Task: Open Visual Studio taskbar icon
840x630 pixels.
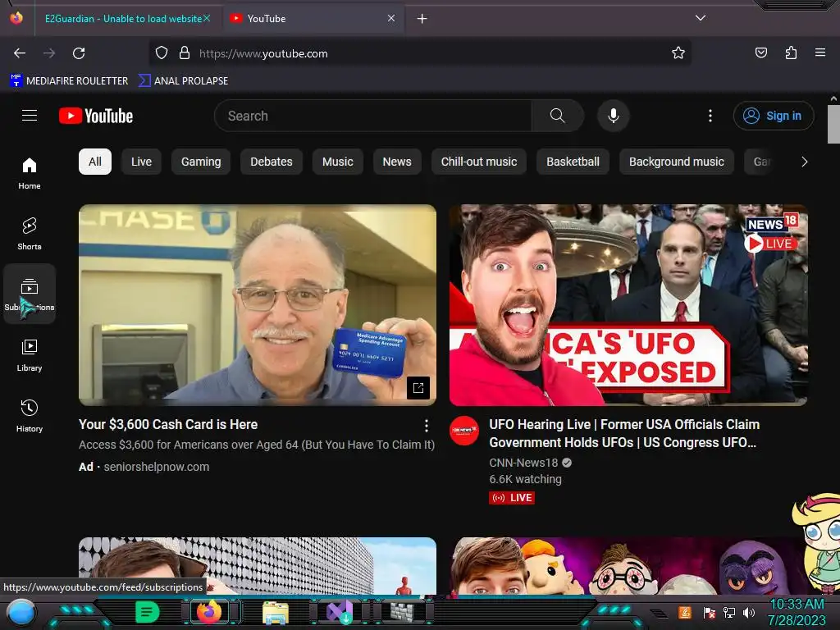Action: coord(340,612)
